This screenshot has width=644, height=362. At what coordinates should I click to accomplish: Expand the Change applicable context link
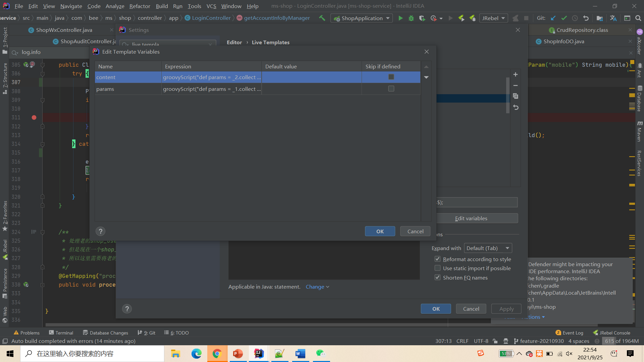(x=317, y=287)
